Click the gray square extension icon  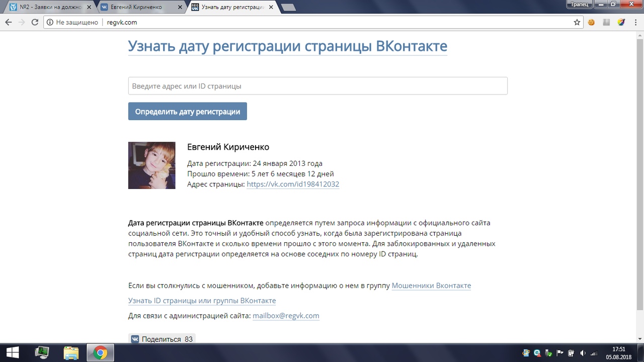606,22
